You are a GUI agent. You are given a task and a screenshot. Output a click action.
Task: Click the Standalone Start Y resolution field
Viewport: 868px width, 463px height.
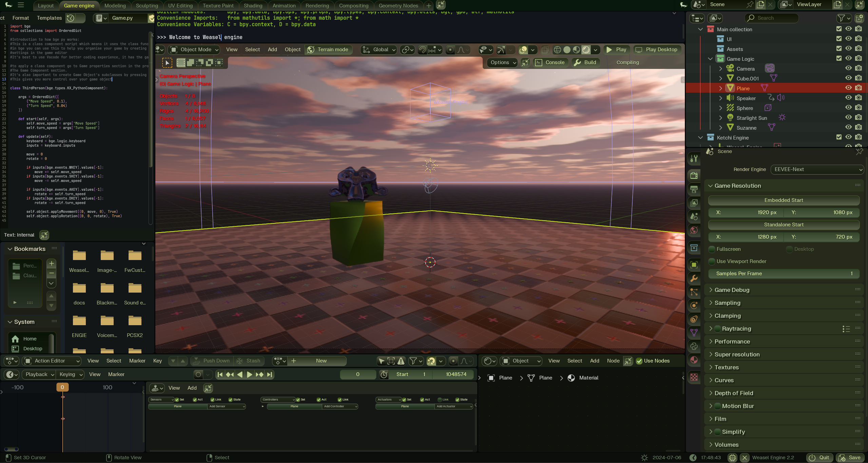tap(822, 237)
